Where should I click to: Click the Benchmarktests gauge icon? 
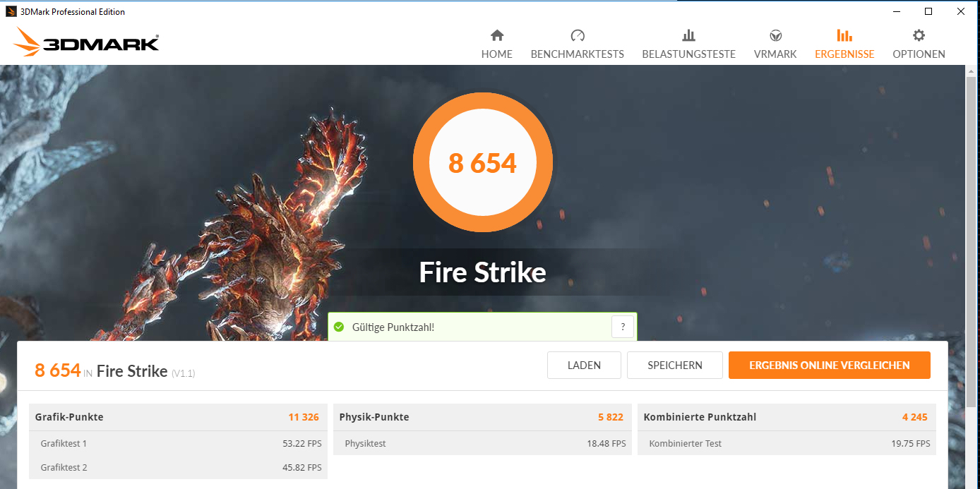tap(578, 35)
